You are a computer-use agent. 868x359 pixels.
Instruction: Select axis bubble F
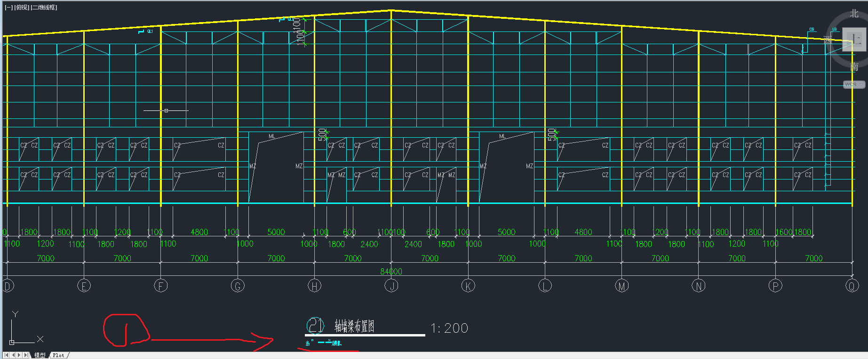tap(161, 286)
